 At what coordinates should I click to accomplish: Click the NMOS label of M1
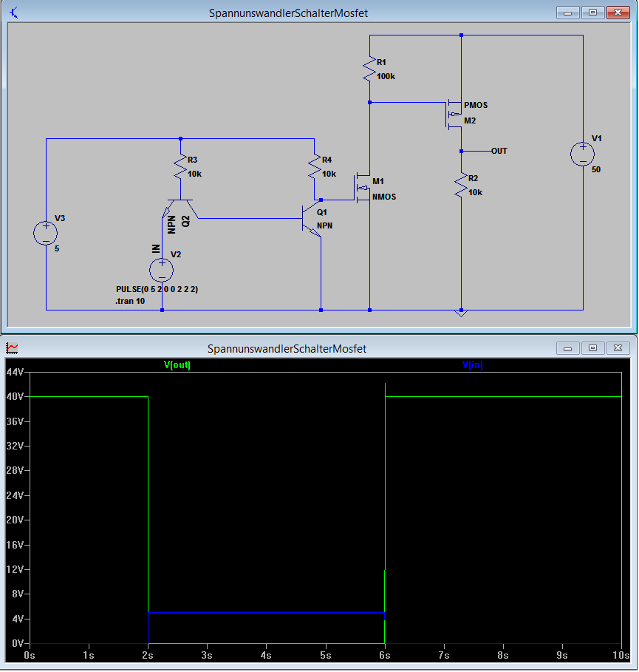384,197
